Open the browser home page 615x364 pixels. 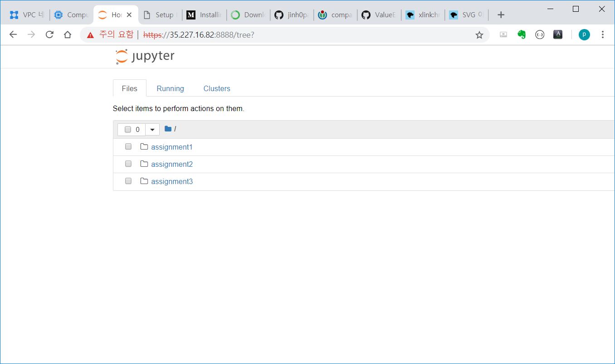(68, 34)
